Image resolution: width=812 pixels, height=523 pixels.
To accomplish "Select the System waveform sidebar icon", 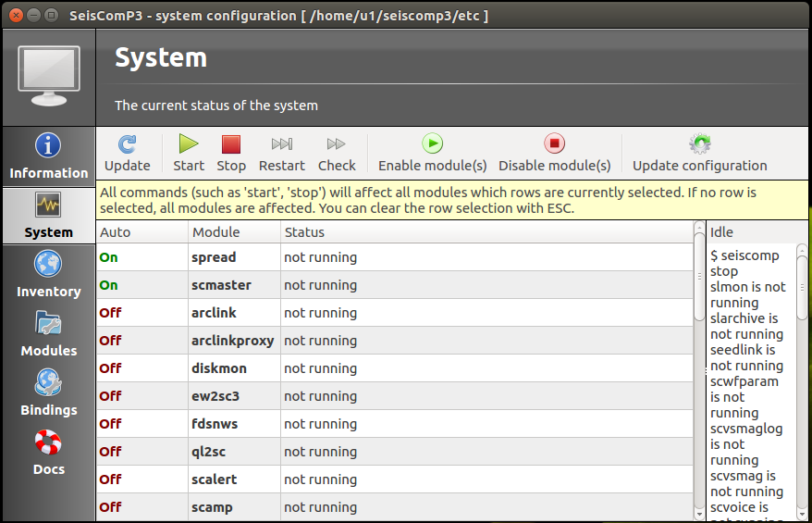I will coord(48,205).
